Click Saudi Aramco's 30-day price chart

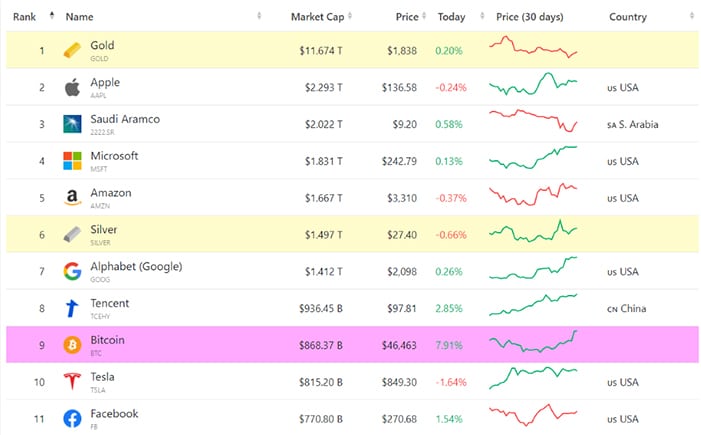pos(533,121)
